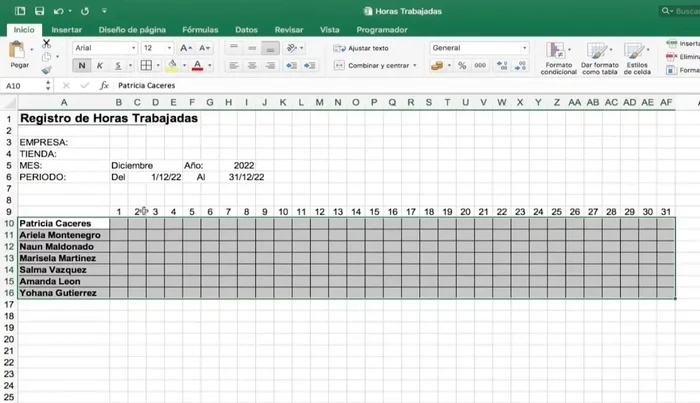Toggle Align Right horizontal alignment

(271, 66)
